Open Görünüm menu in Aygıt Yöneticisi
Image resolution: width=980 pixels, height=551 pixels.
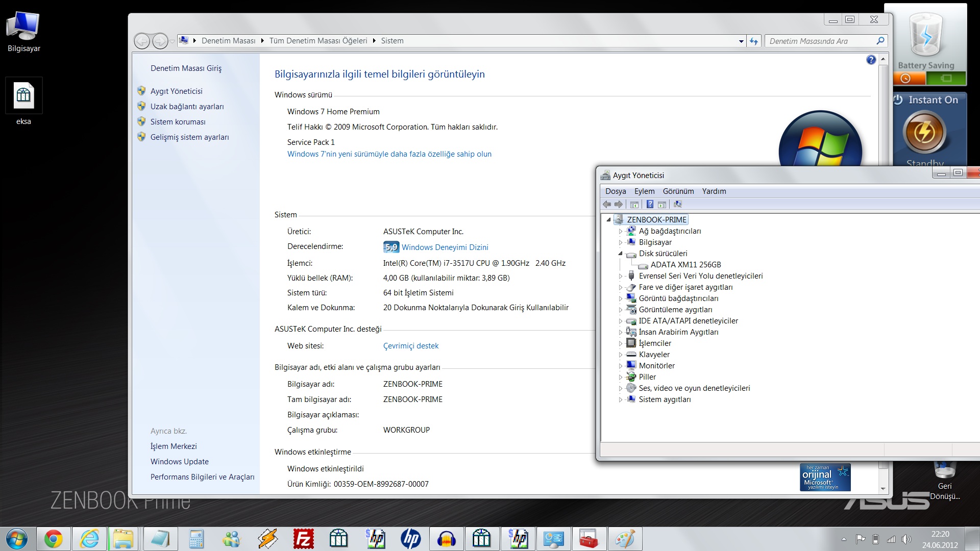click(x=678, y=191)
